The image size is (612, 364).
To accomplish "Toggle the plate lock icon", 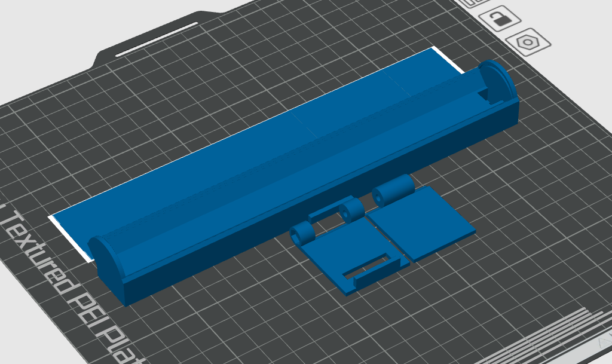I will [x=501, y=19].
